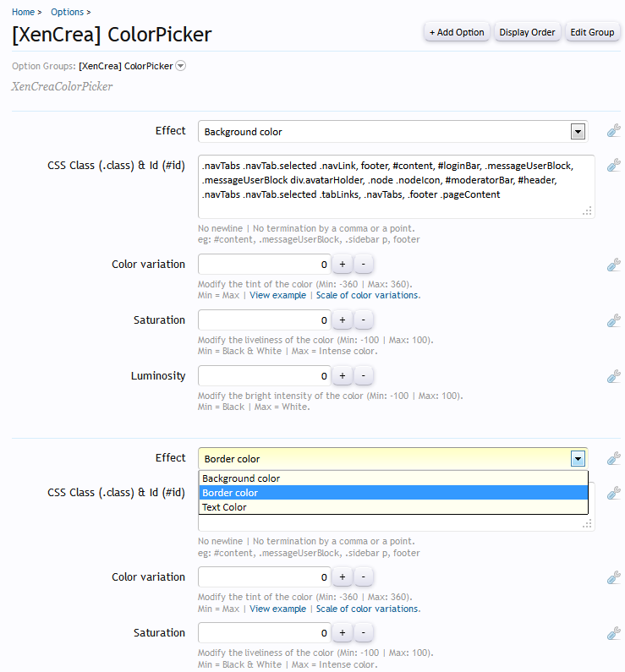
Task: Decrease first Saturation with minus
Action: point(364,320)
